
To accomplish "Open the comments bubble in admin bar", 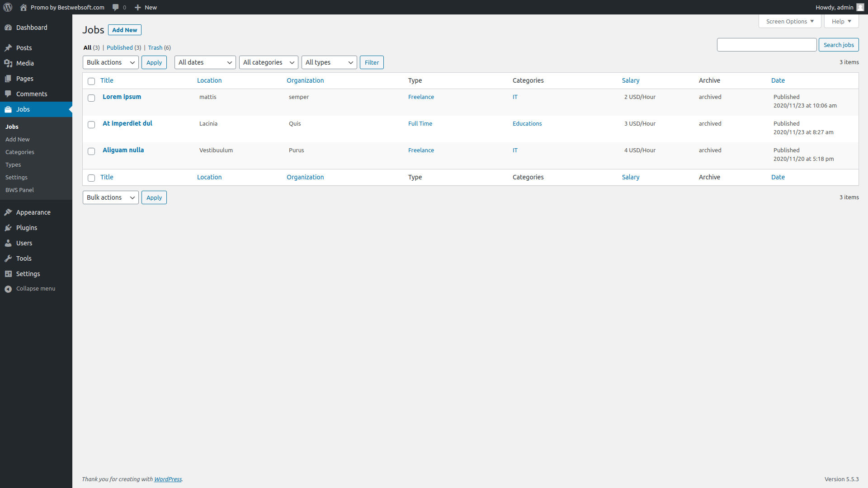I will (116, 7).
